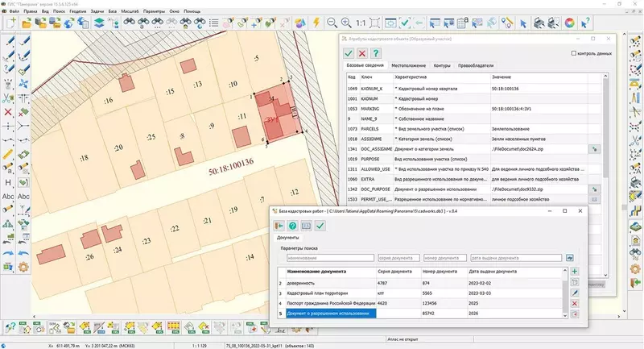Open the Параметры menu
644x349 pixels.
click(x=154, y=11)
